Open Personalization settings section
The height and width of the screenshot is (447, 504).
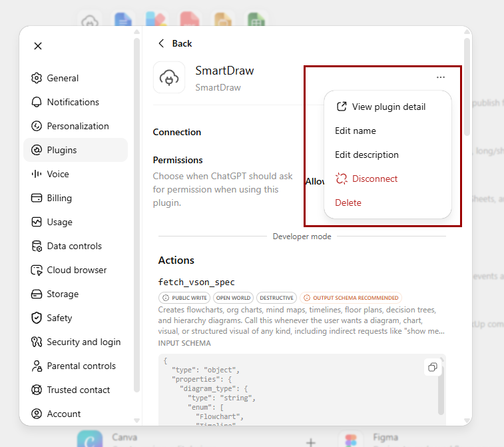75,126
